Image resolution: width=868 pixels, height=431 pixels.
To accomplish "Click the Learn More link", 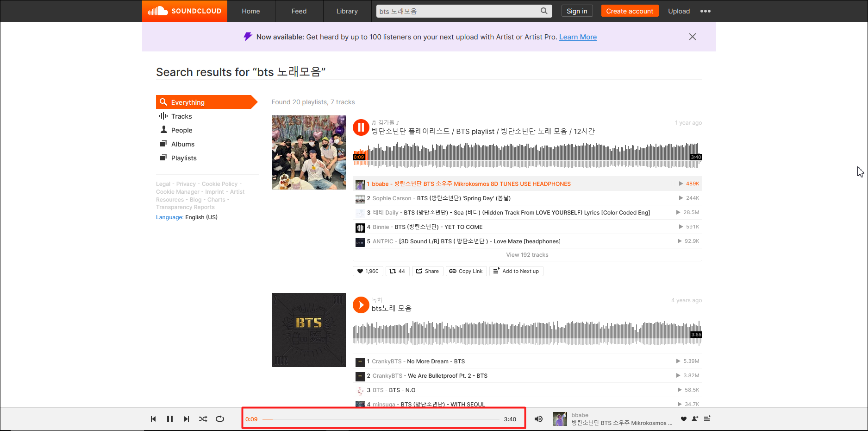I will pyautogui.click(x=578, y=37).
